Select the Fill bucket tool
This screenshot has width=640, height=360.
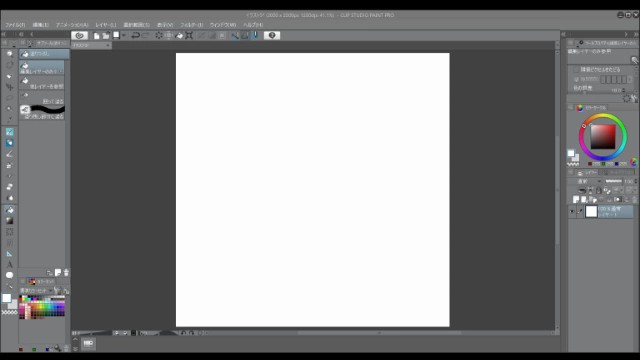pyautogui.click(x=9, y=209)
